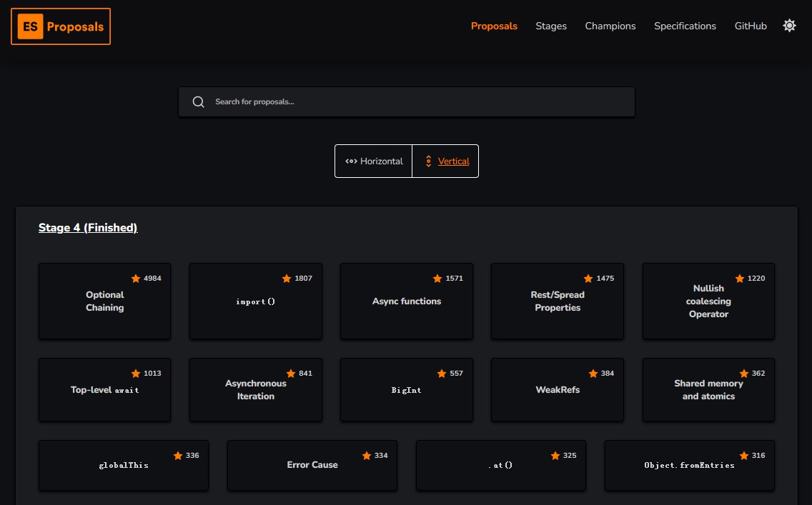
Task: Switch to Horizontal layout view
Action: [374, 161]
